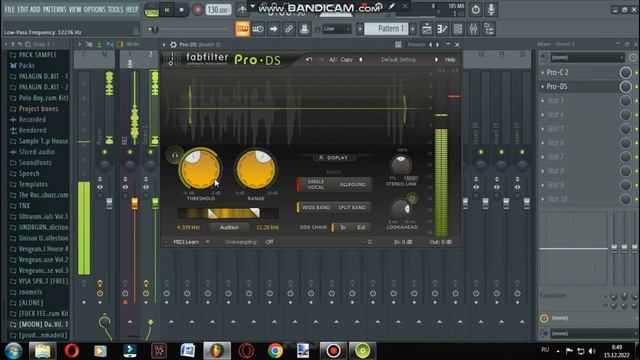Click the Pro-DS Help button
The image size is (640, 360).
[450, 60]
